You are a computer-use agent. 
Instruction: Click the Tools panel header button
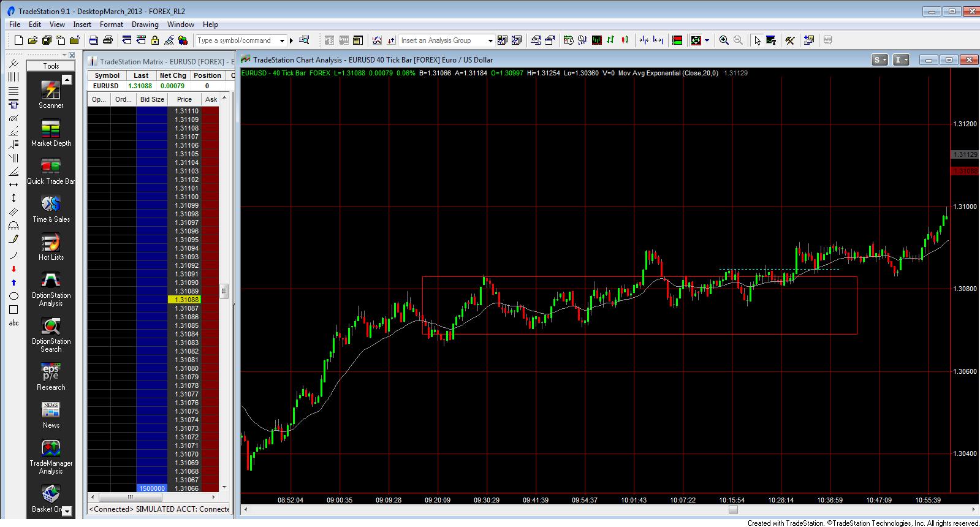[51, 66]
